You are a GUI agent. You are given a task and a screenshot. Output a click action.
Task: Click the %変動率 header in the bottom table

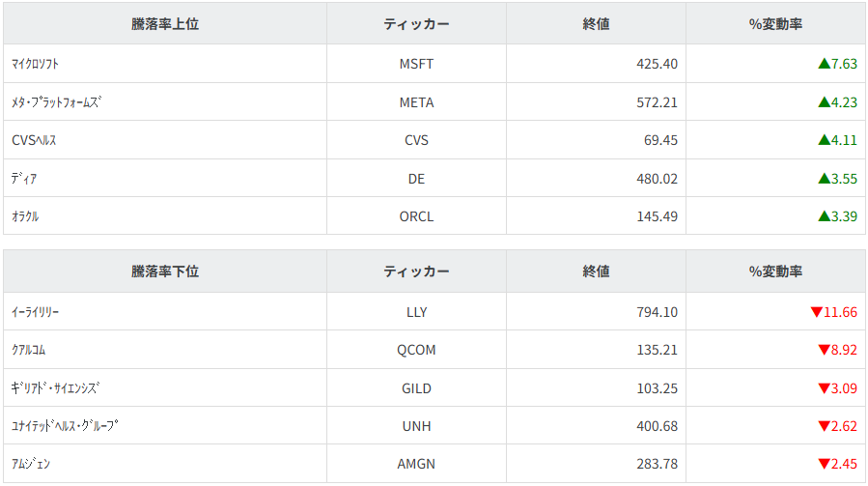point(775,272)
